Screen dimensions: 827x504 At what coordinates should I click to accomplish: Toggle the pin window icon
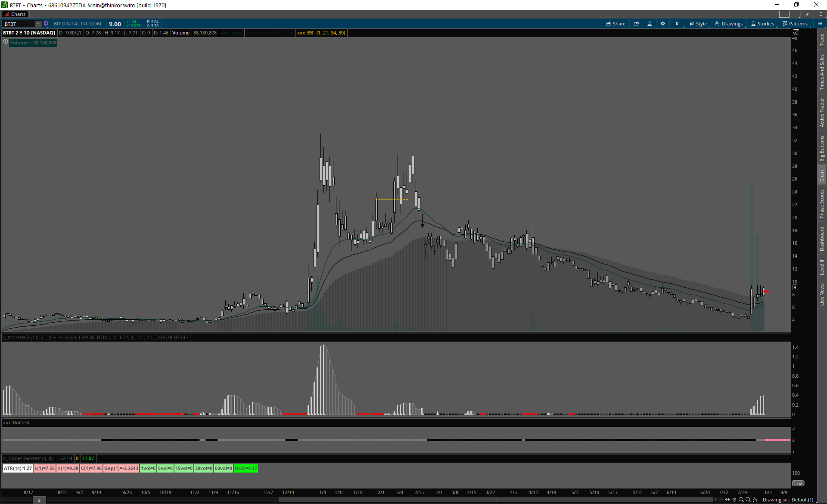[x=807, y=14]
